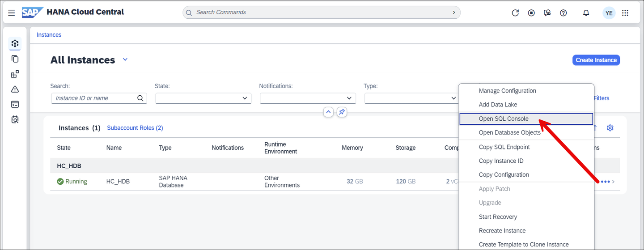
Task: Open table settings gear icon
Action: 610,128
